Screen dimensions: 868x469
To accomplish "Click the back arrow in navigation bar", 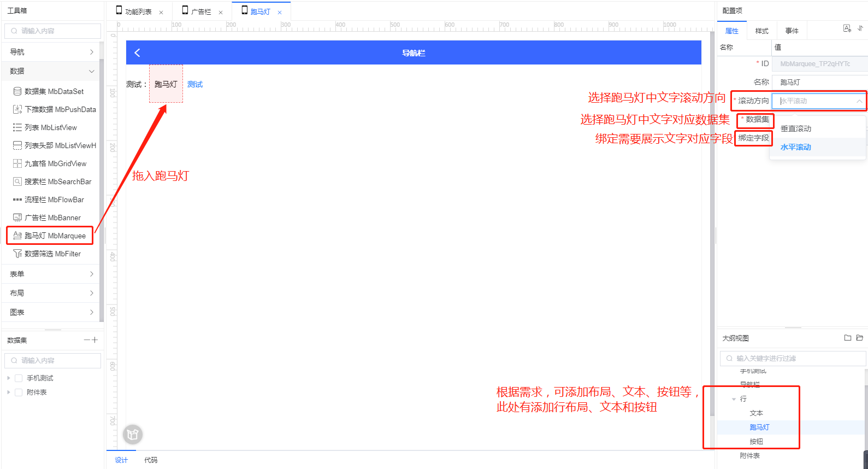I will coord(137,52).
